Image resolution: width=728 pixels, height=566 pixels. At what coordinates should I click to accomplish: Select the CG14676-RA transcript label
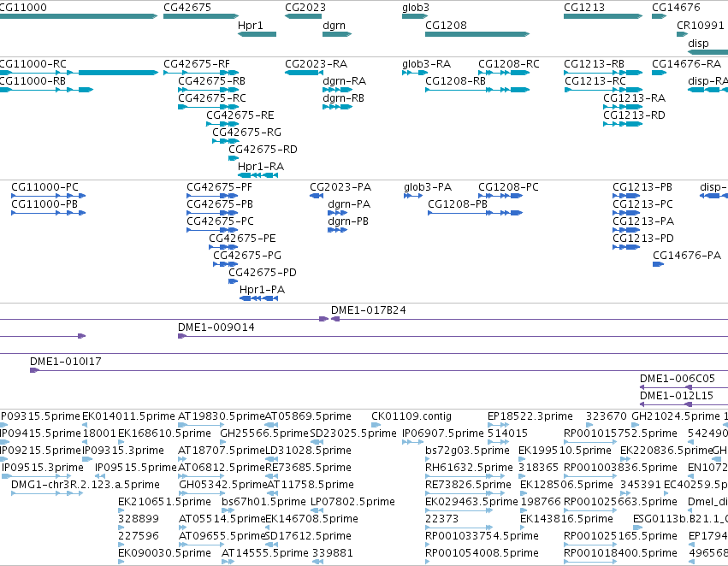[687, 63]
